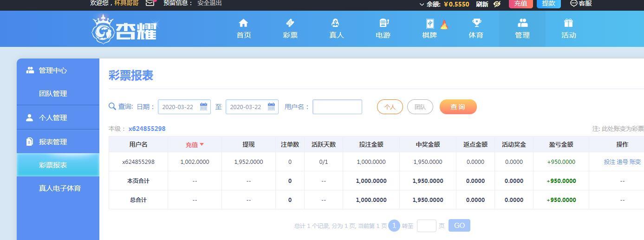This screenshot has height=240, width=644.
Task: Open 投注 link in 操作 column
Action: tap(610, 162)
